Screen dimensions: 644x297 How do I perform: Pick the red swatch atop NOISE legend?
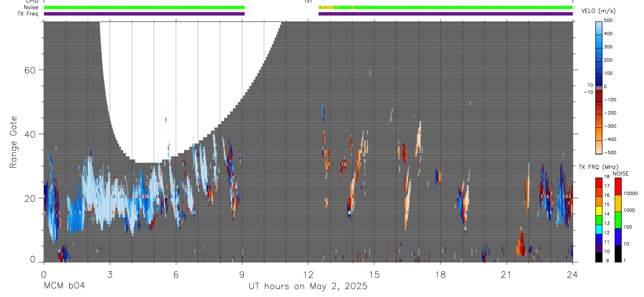tap(618, 186)
